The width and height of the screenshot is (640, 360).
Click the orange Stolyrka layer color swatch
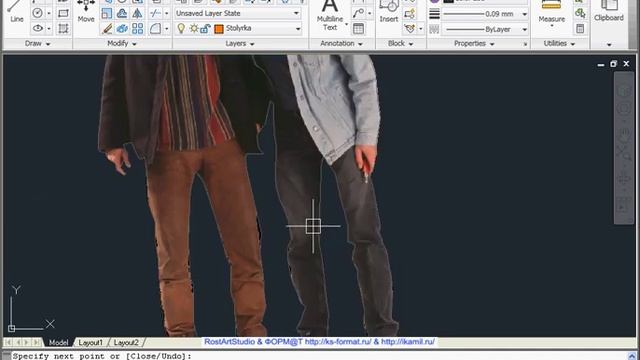219,29
